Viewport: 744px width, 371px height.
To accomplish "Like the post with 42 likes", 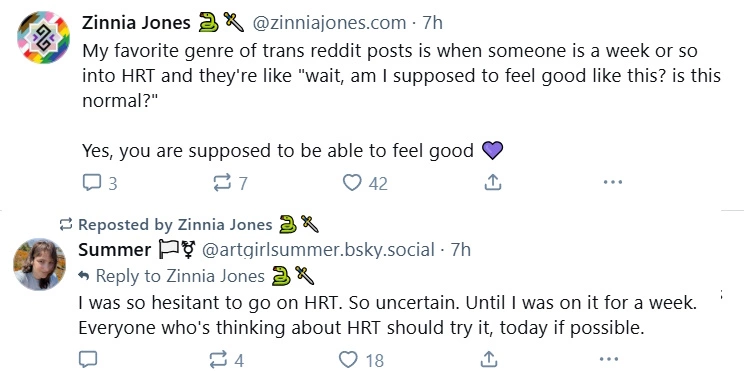I will point(365,183).
